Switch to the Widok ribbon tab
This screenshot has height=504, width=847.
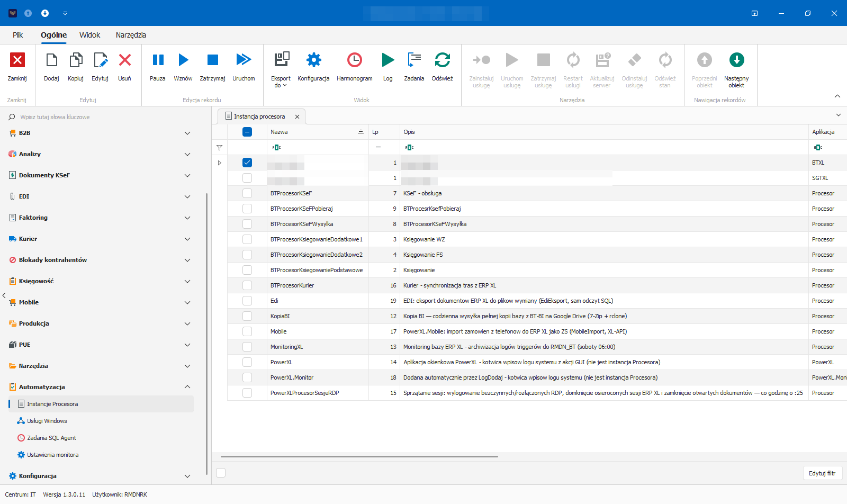(x=89, y=35)
